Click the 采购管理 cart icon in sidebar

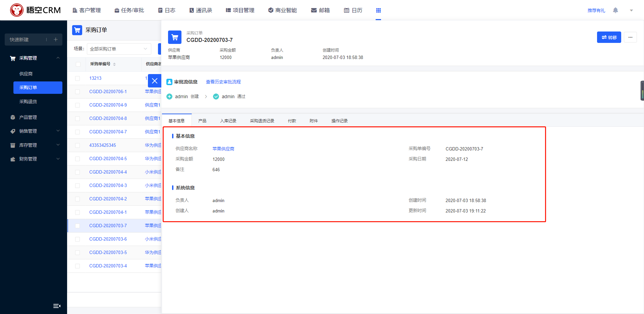pos(13,58)
